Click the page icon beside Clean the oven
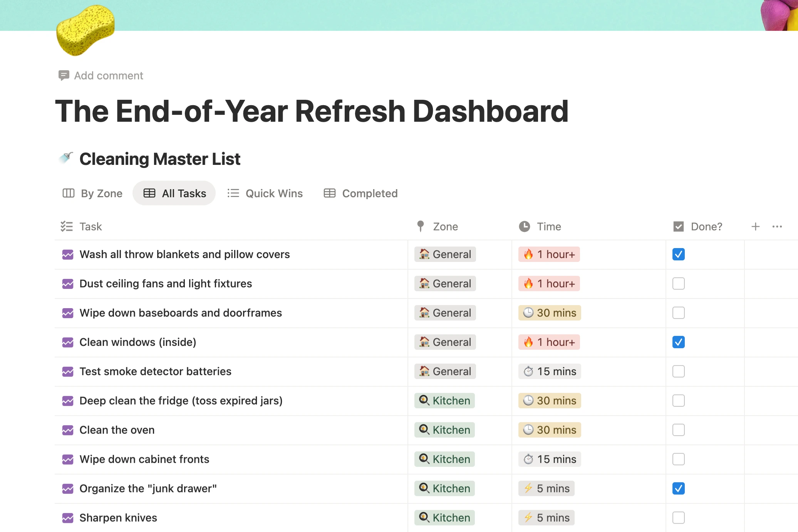 pos(68,430)
